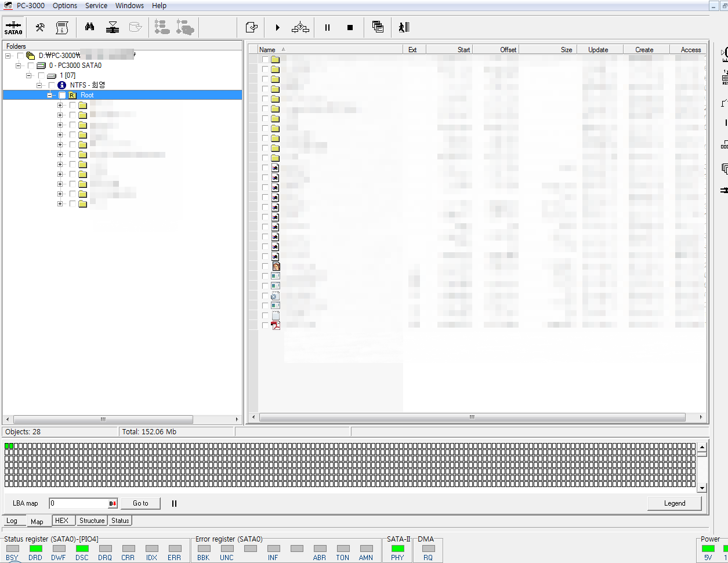The width and height of the screenshot is (728, 563).
Task: Click the file list horizontal scrollbar thumb
Action: pos(472,417)
